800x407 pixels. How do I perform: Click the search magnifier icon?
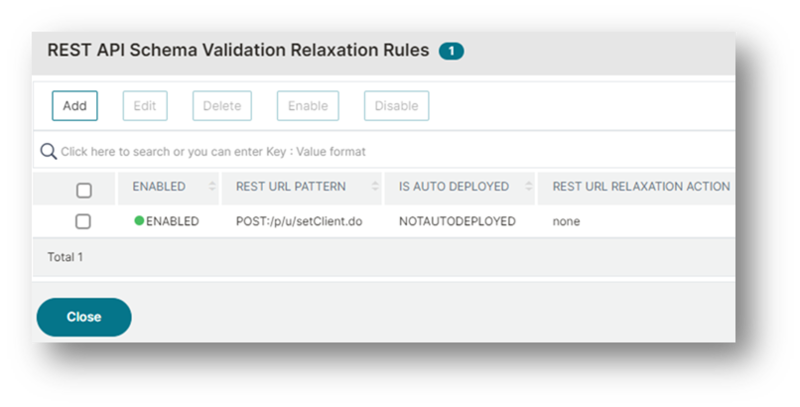coord(48,151)
